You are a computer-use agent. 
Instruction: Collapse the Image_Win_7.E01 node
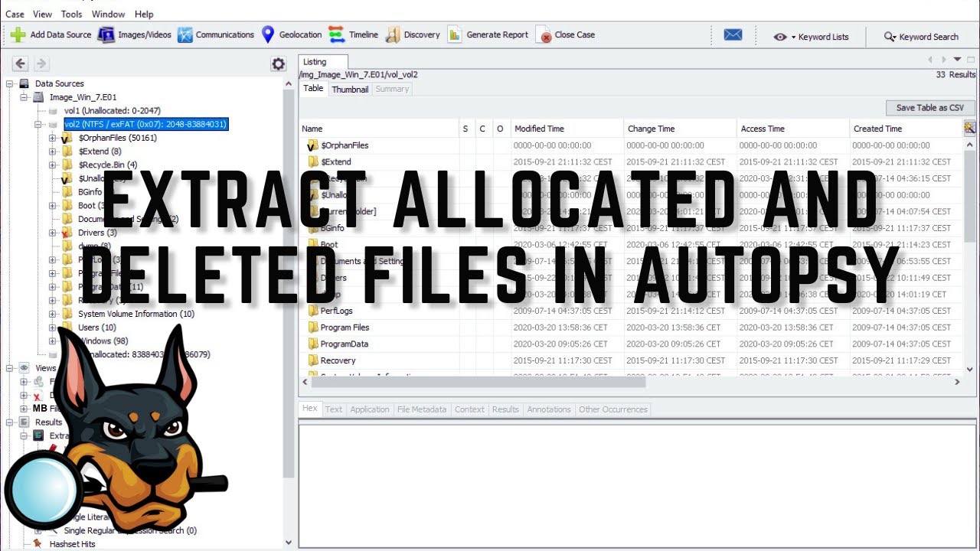pyautogui.click(x=24, y=97)
